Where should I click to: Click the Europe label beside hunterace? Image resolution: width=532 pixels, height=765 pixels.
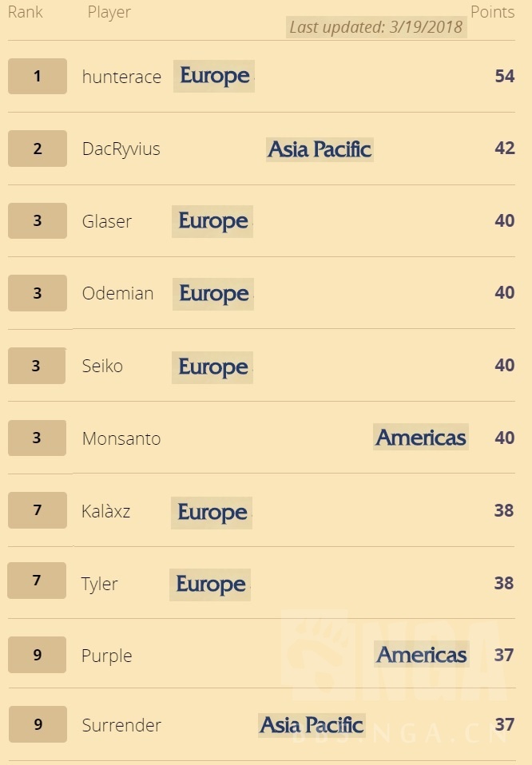(214, 76)
